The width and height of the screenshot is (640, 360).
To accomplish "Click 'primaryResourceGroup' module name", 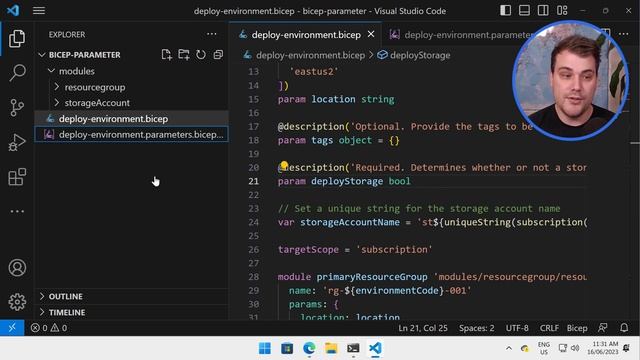I will 372,277.
